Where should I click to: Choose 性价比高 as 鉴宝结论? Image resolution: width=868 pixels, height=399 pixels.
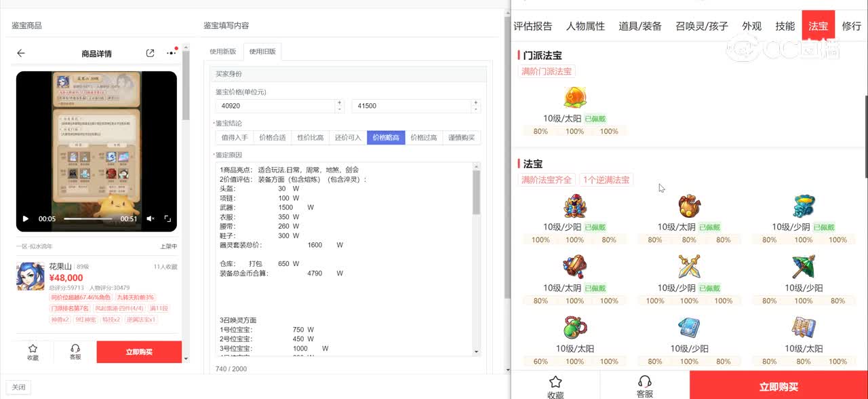click(x=311, y=137)
